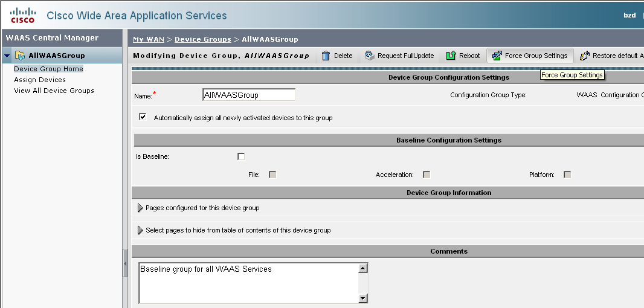644x308 pixels.
Task: Click the Delete button label
Action: pyautogui.click(x=343, y=56)
